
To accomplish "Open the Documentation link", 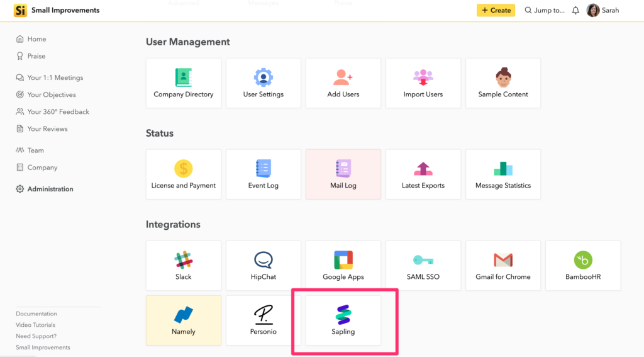I will 36,314.
